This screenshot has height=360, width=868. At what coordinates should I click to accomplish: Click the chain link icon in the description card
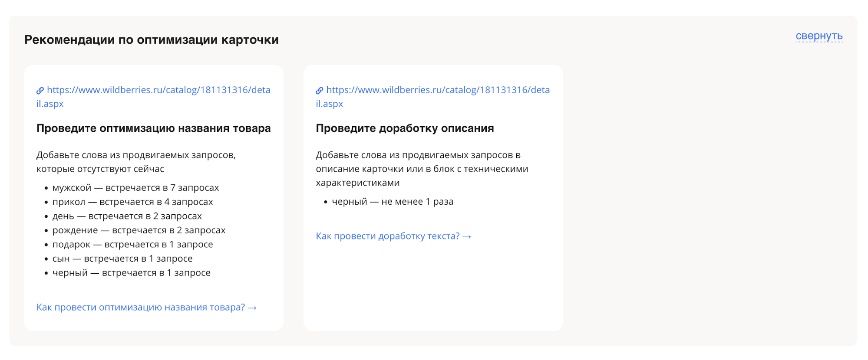pyautogui.click(x=319, y=91)
